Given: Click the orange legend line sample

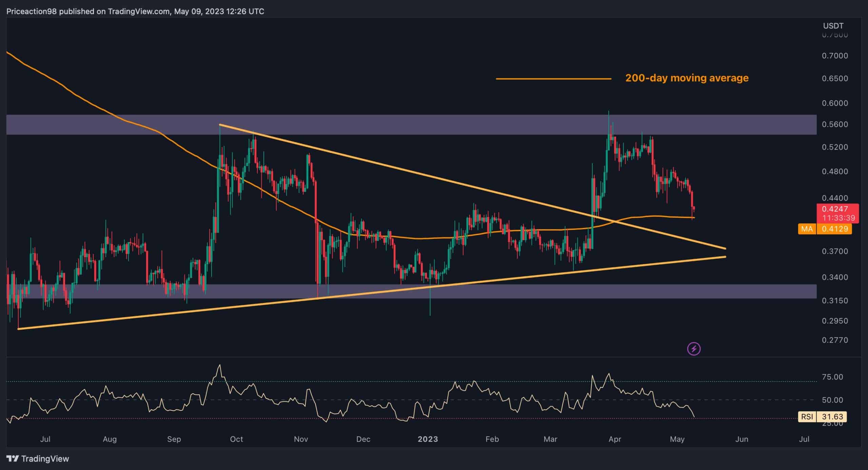Looking at the screenshot, I should click(553, 79).
